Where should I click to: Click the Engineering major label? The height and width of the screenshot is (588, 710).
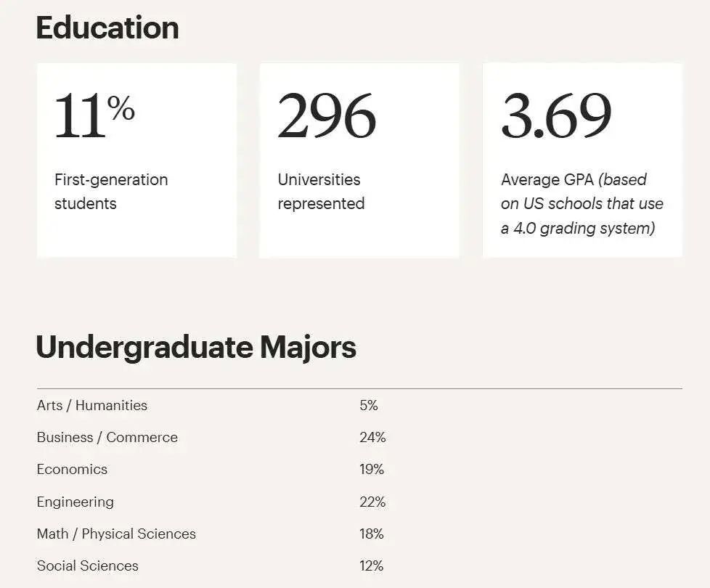(x=76, y=502)
